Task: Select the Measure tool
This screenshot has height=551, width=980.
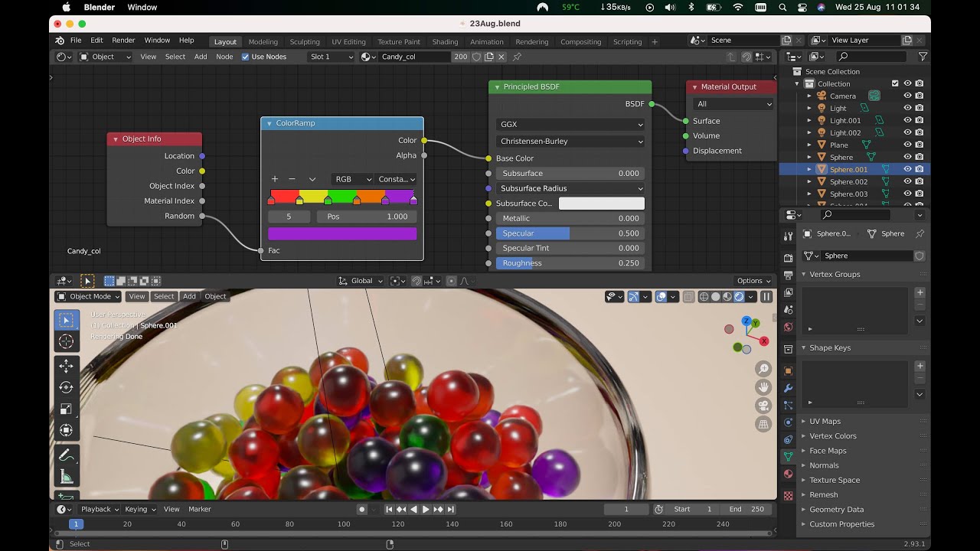Action: pyautogui.click(x=66, y=477)
